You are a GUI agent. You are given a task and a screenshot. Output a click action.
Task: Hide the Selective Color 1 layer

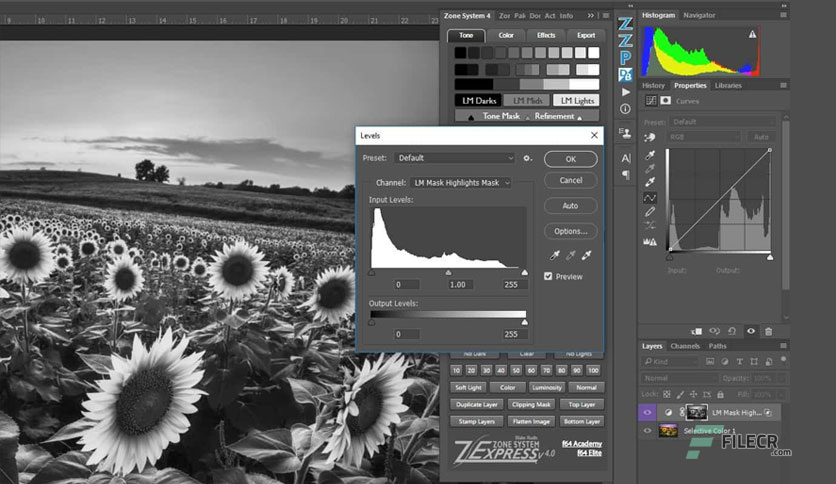click(x=647, y=431)
